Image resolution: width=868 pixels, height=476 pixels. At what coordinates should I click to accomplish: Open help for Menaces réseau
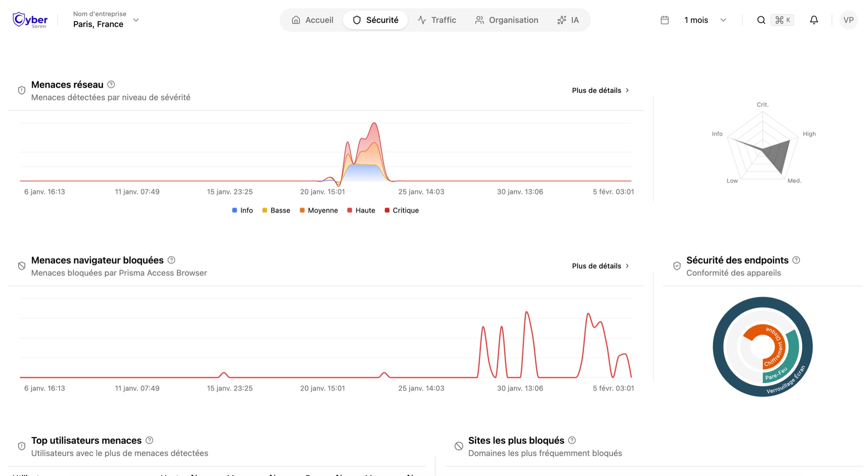pyautogui.click(x=111, y=85)
